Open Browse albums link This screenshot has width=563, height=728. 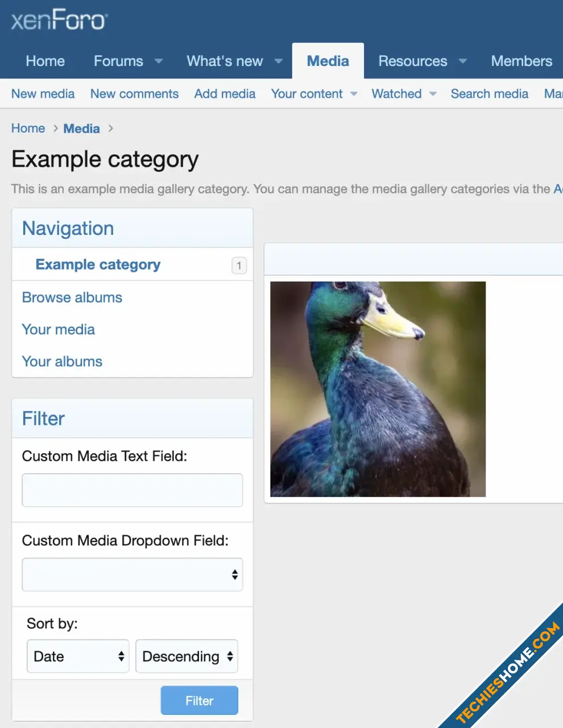click(x=72, y=297)
